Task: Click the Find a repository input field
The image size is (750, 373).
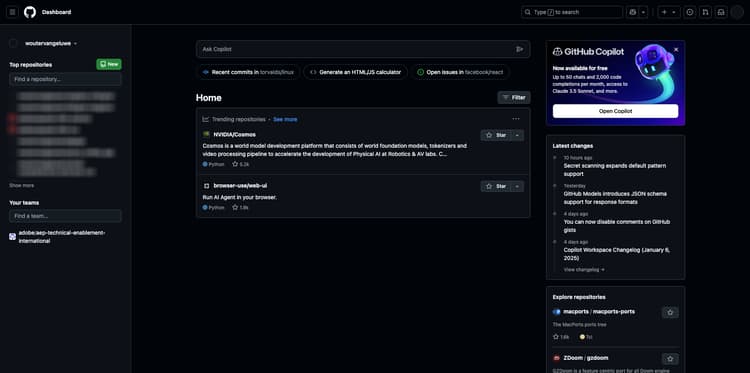Action: pyautogui.click(x=65, y=79)
